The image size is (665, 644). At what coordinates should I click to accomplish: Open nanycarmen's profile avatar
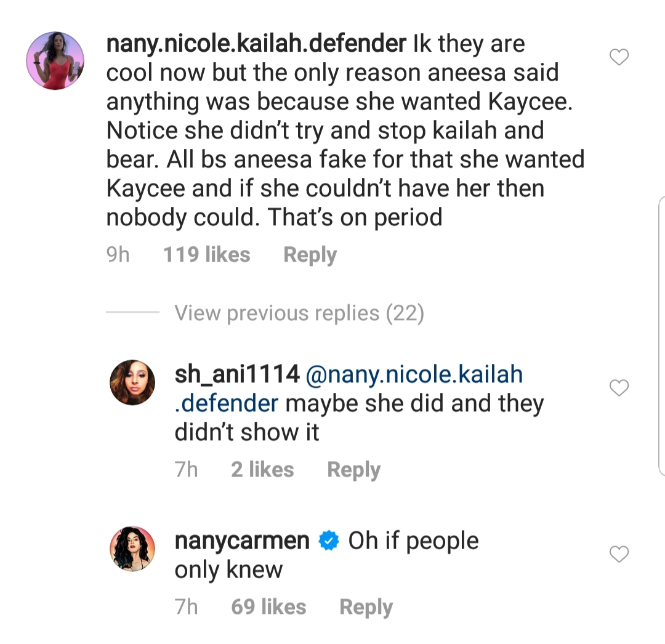click(x=132, y=549)
